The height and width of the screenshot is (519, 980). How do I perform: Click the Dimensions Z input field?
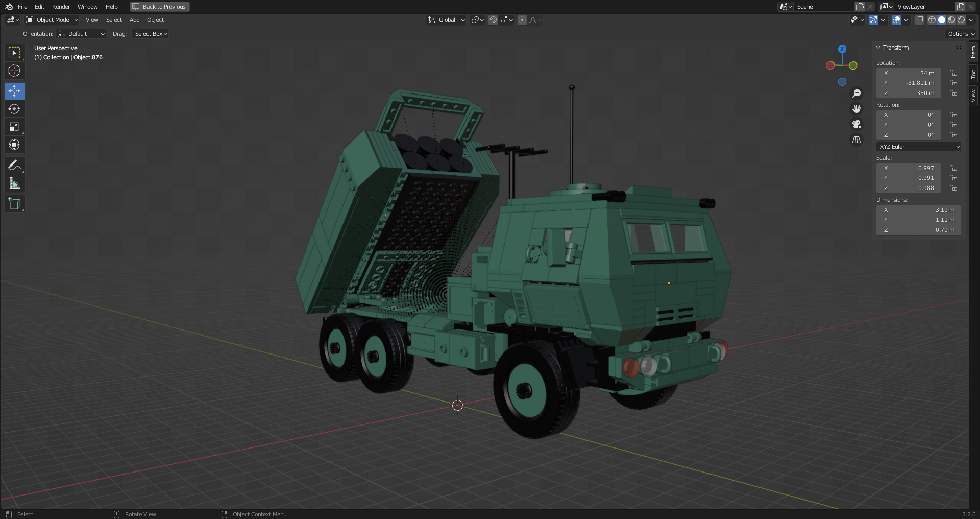click(918, 230)
